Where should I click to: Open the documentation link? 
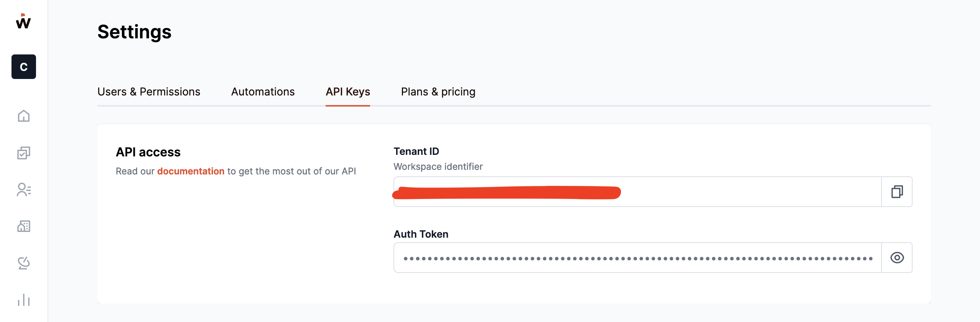(191, 171)
